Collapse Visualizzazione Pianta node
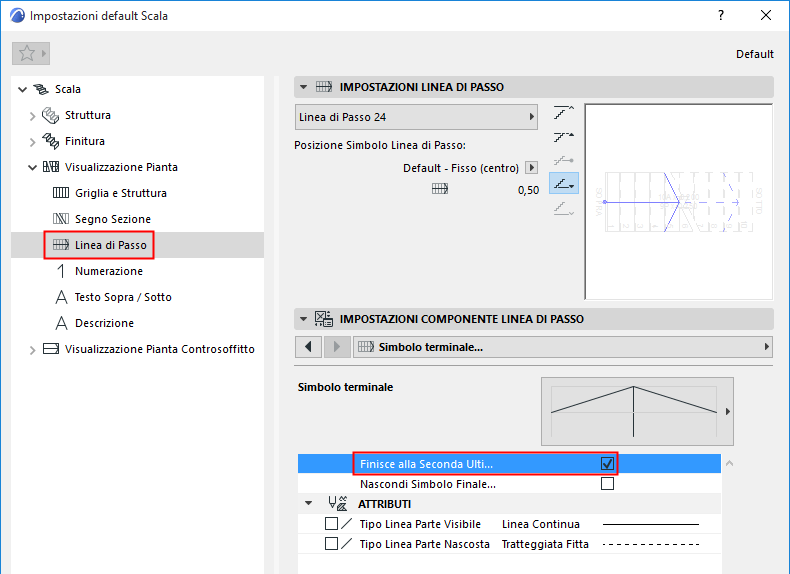Viewport: 790px width, 574px height. click(x=32, y=167)
